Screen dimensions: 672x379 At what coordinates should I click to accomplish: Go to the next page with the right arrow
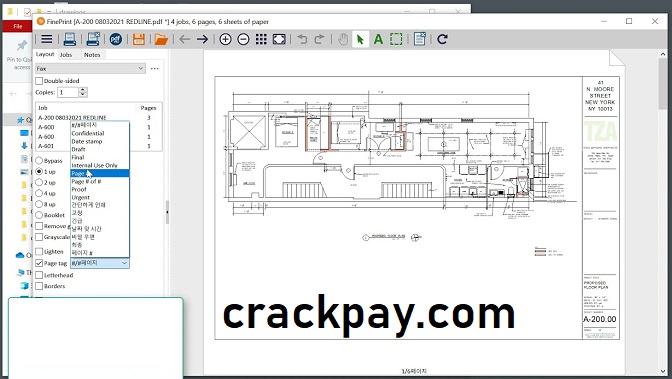202,39
